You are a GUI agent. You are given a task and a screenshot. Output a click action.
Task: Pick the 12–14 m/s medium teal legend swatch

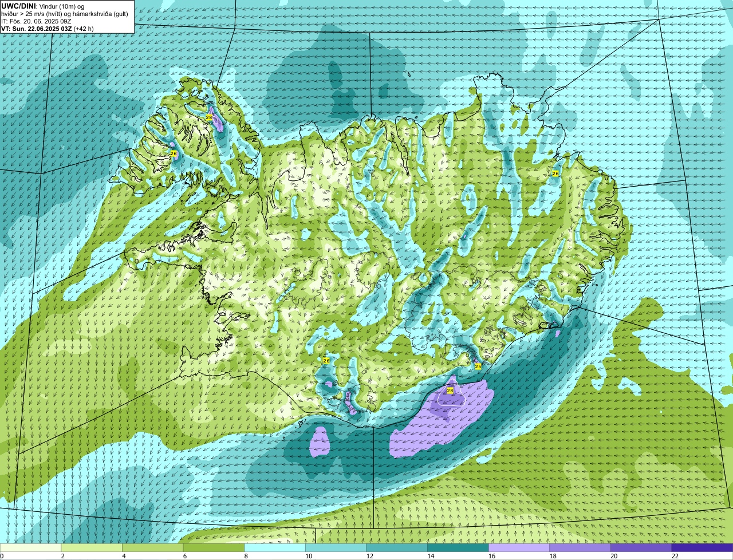pyautogui.click(x=397, y=547)
